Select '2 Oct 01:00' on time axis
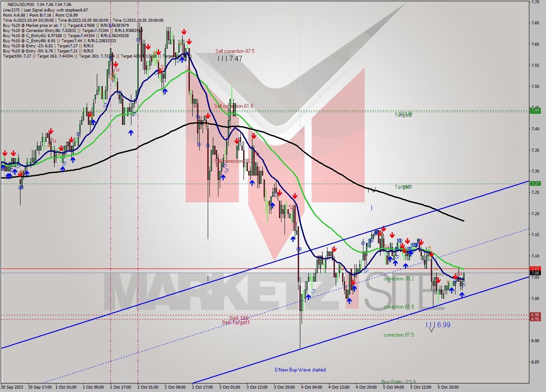 pyautogui.click(x=148, y=387)
